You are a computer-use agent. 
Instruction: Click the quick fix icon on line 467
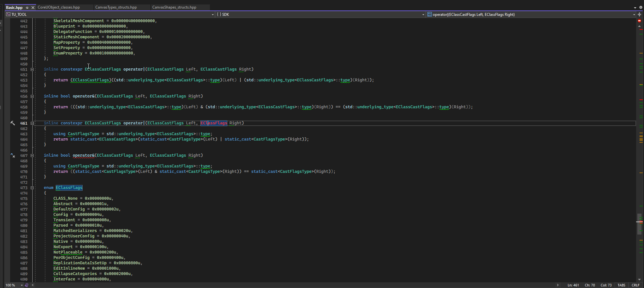13,155
